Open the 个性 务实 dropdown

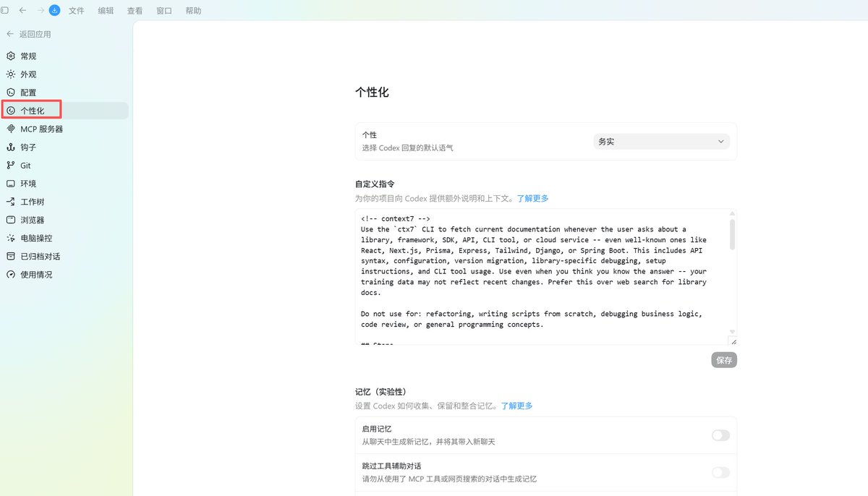(661, 142)
